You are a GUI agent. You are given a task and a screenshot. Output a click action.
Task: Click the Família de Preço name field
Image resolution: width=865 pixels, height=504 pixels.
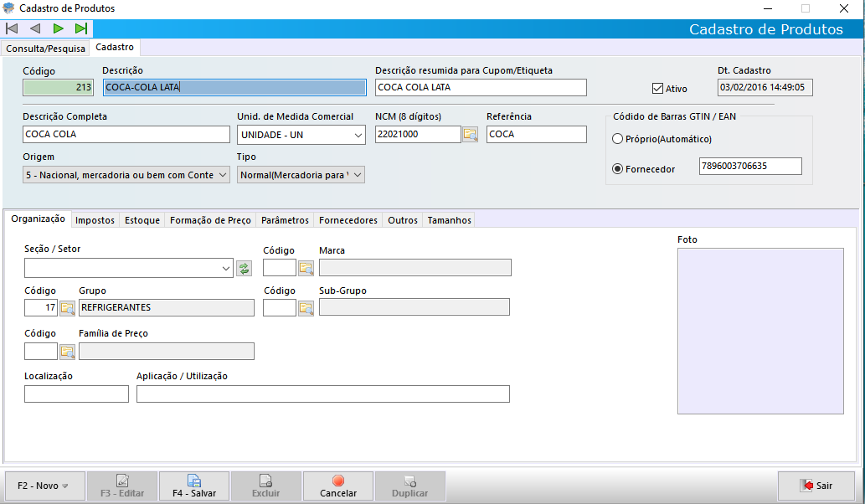pos(167,352)
